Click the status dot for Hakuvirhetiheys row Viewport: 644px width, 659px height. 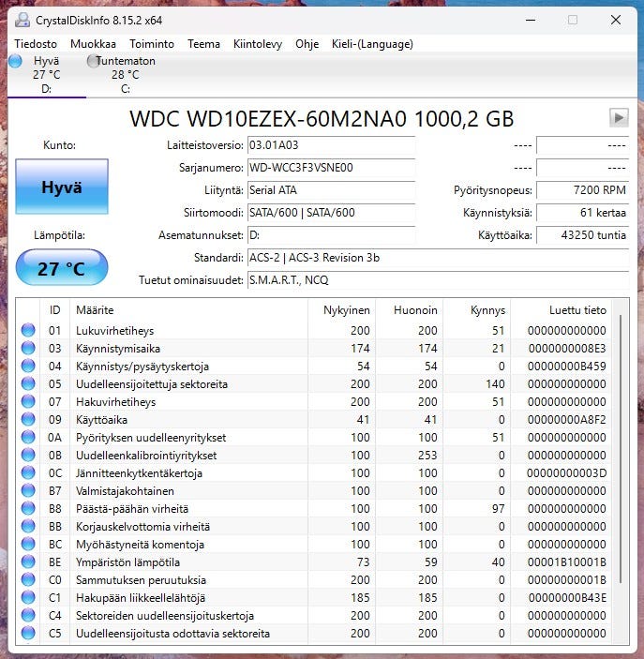pyautogui.click(x=28, y=402)
